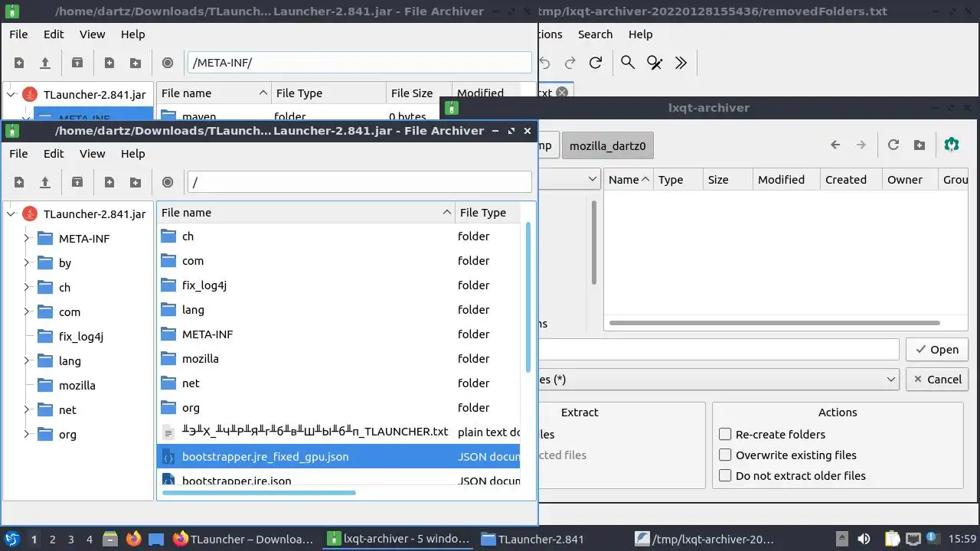
Task: Open Help menu in front File Archiver
Action: pyautogui.click(x=132, y=153)
